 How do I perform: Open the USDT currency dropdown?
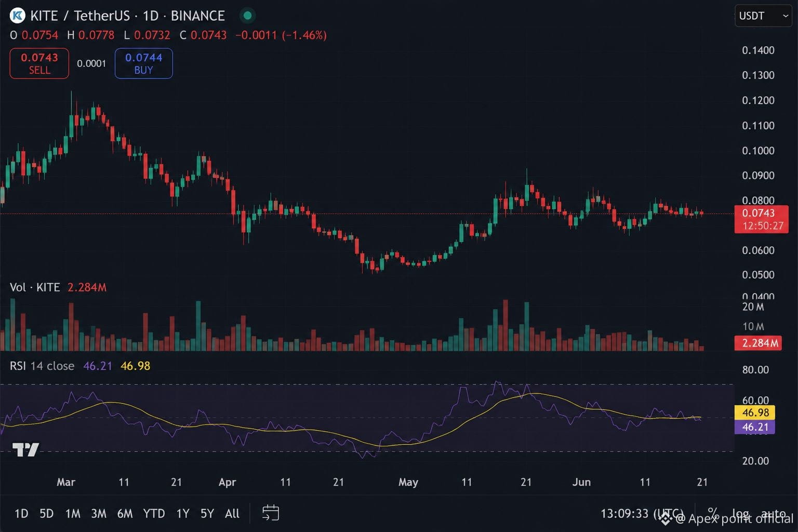pos(763,16)
